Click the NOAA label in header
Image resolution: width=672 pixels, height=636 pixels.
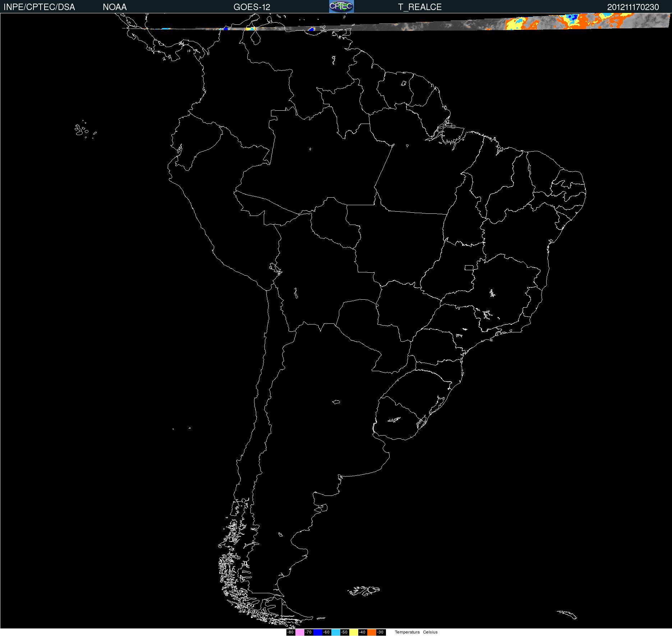click(x=115, y=7)
